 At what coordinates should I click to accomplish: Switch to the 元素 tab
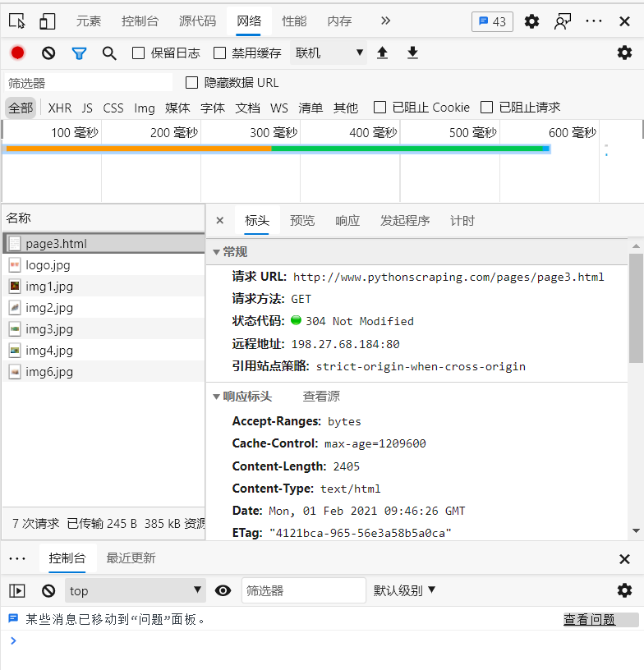(x=89, y=21)
